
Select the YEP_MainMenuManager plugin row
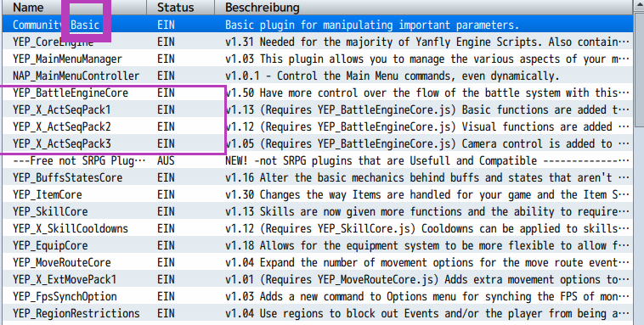pos(317,59)
